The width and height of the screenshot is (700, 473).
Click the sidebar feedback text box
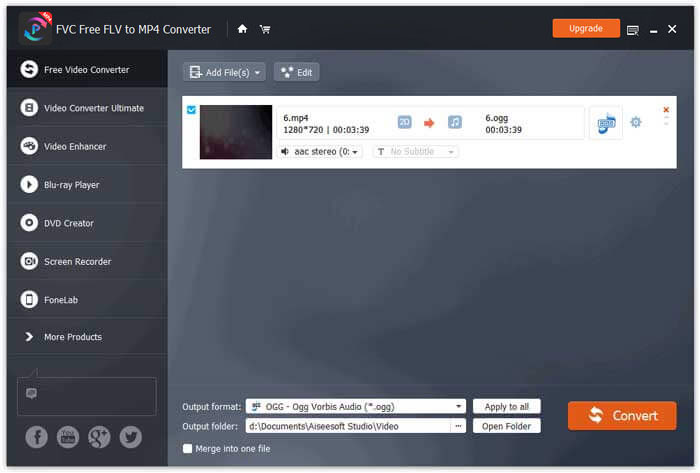click(x=87, y=396)
